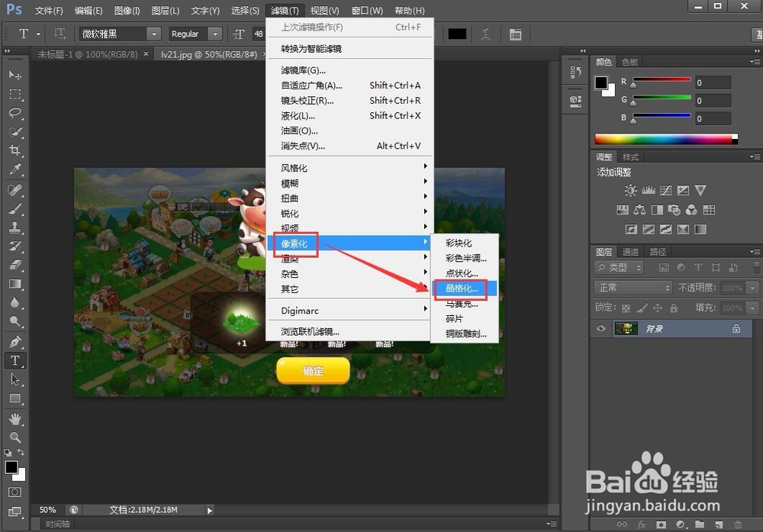Open the layer filter 类型 dropdown

click(619, 268)
